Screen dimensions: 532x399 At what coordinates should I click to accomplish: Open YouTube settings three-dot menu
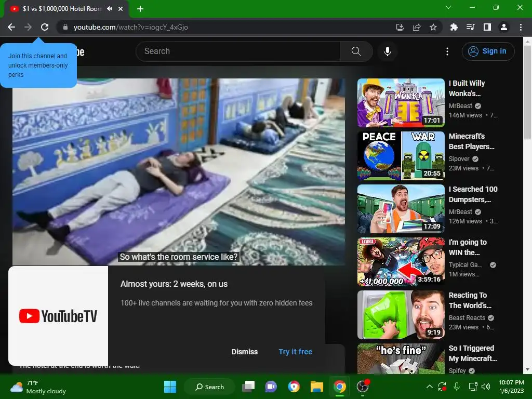[447, 51]
